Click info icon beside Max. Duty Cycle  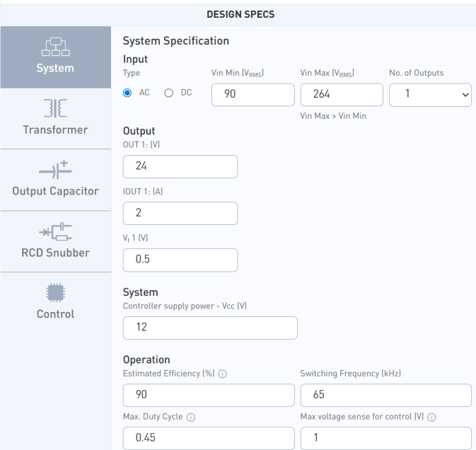point(191,417)
